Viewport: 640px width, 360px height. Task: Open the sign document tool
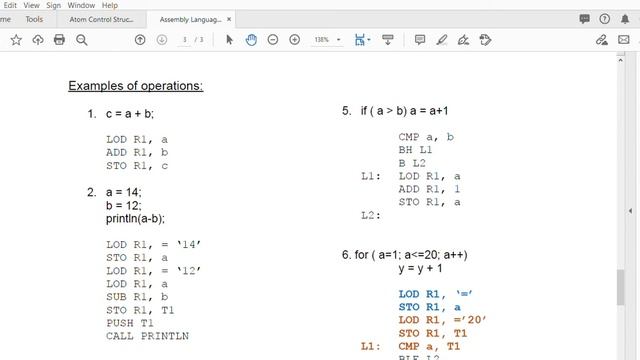point(463,40)
